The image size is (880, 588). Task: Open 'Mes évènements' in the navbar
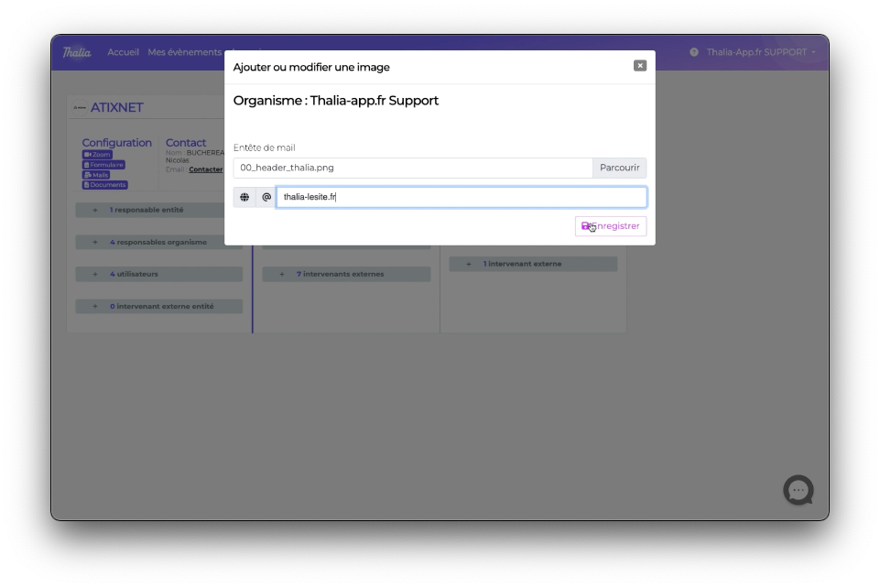pos(184,52)
